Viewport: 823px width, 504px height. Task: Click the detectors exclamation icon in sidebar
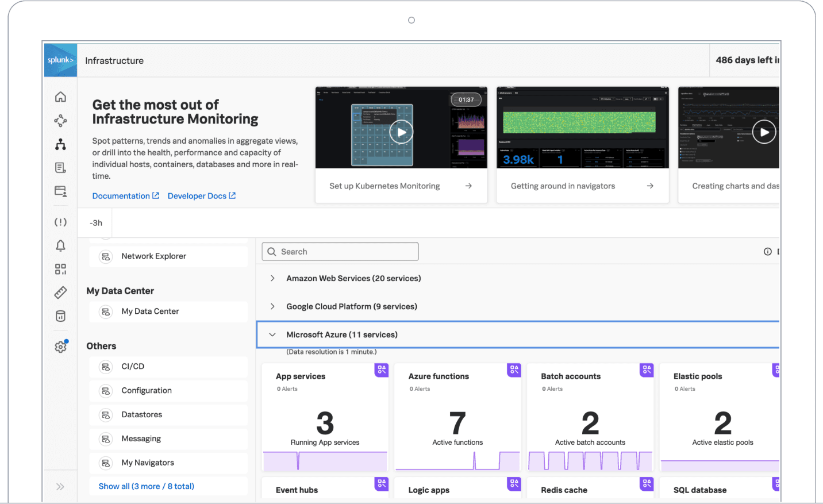click(60, 222)
